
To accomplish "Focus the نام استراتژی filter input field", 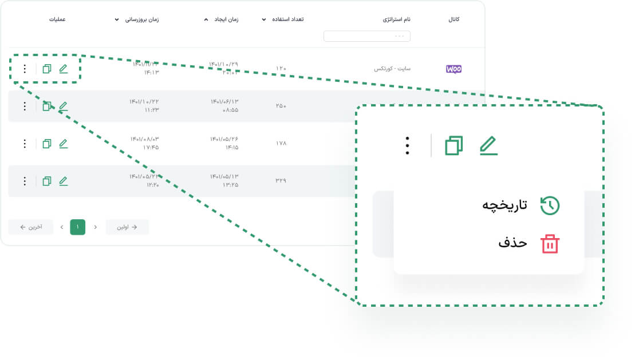I will [367, 37].
